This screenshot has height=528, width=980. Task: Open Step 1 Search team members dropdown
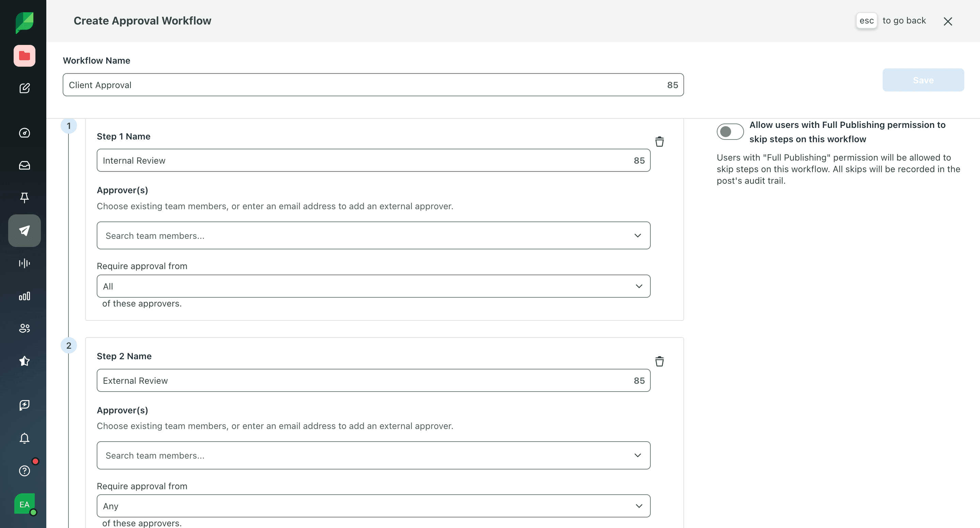point(373,235)
